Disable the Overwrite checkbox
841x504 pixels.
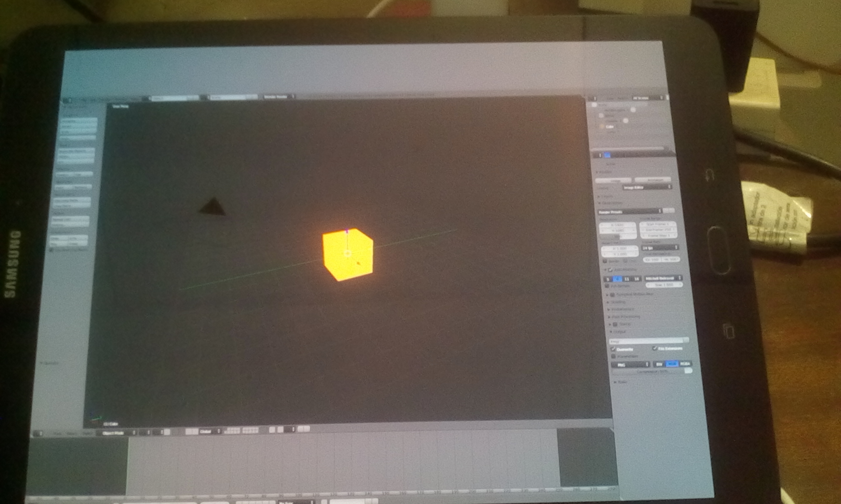tap(614, 349)
